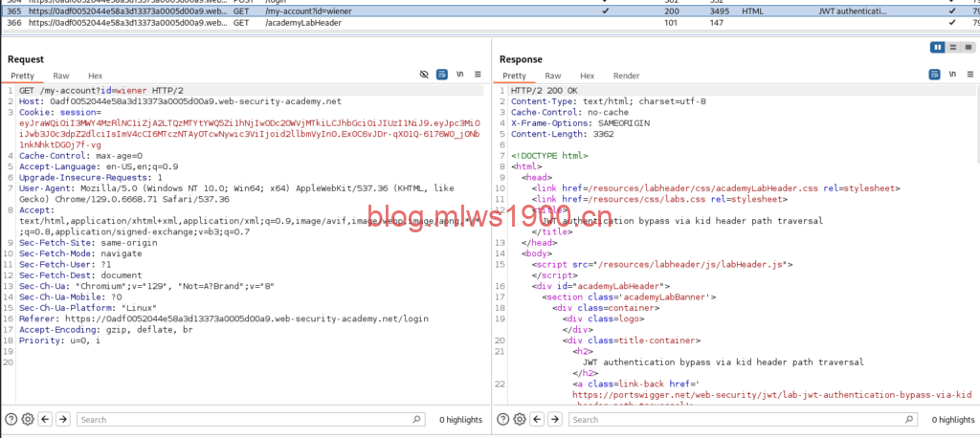The width and height of the screenshot is (980, 438).
Task: Click status 101 in row 366
Action: click(x=671, y=23)
